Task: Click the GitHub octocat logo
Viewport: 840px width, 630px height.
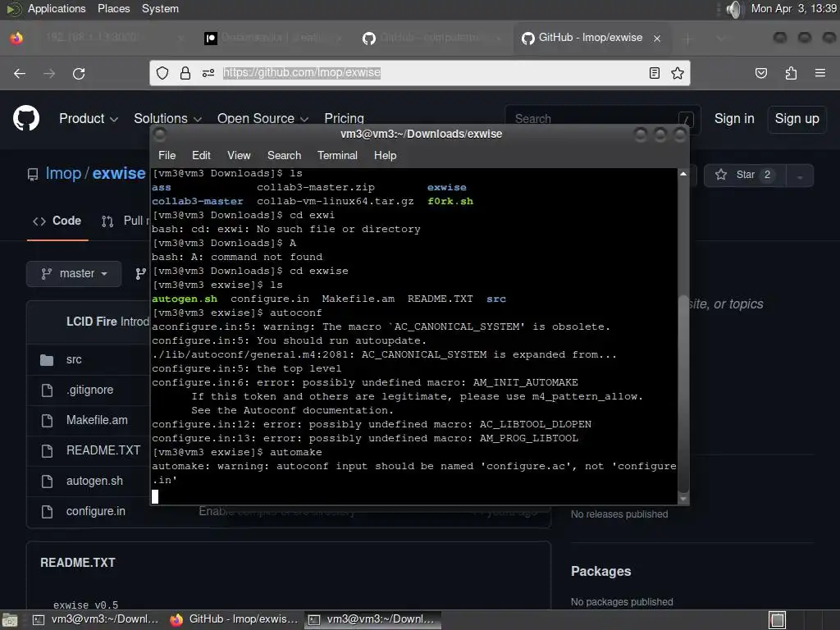Action: [26, 118]
